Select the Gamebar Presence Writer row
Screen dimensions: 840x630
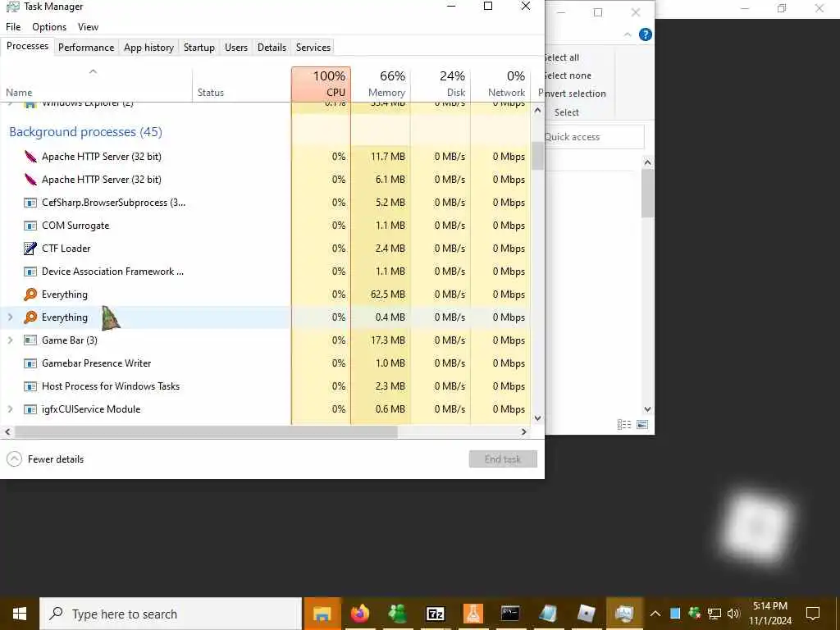pos(265,363)
